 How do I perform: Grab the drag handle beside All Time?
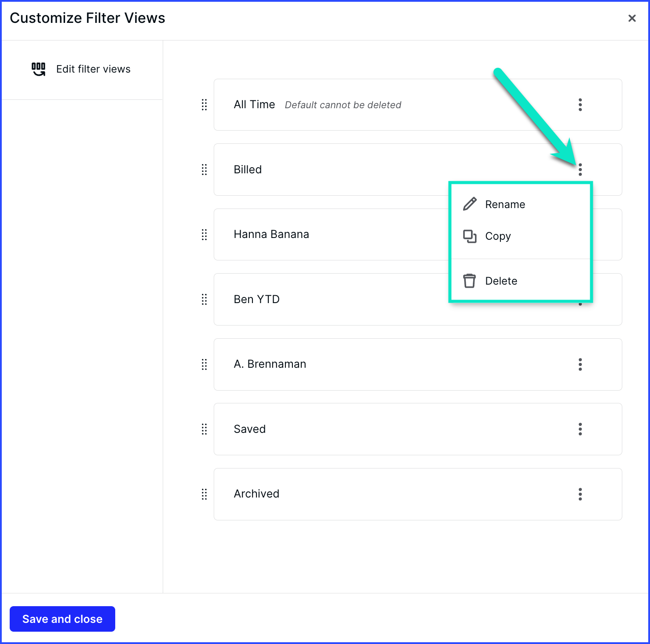click(204, 105)
